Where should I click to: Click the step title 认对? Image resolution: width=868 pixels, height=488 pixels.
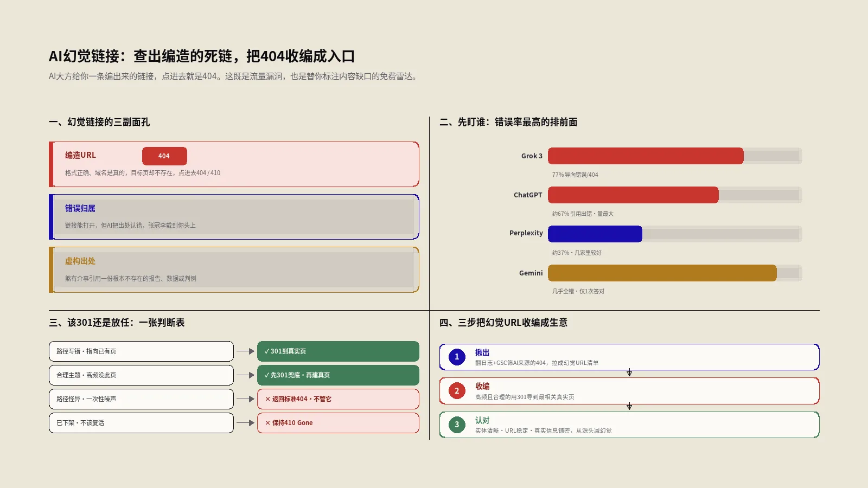482,420
